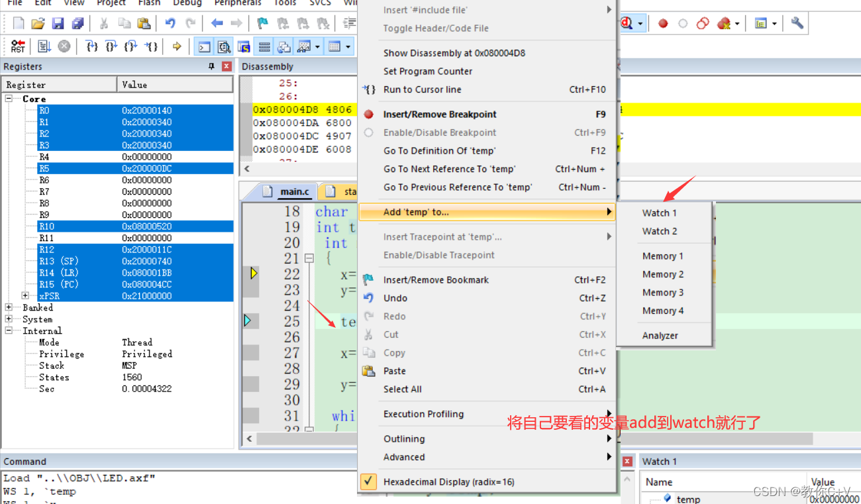
Task: Open Outlining submenu
Action: pyautogui.click(x=486, y=439)
